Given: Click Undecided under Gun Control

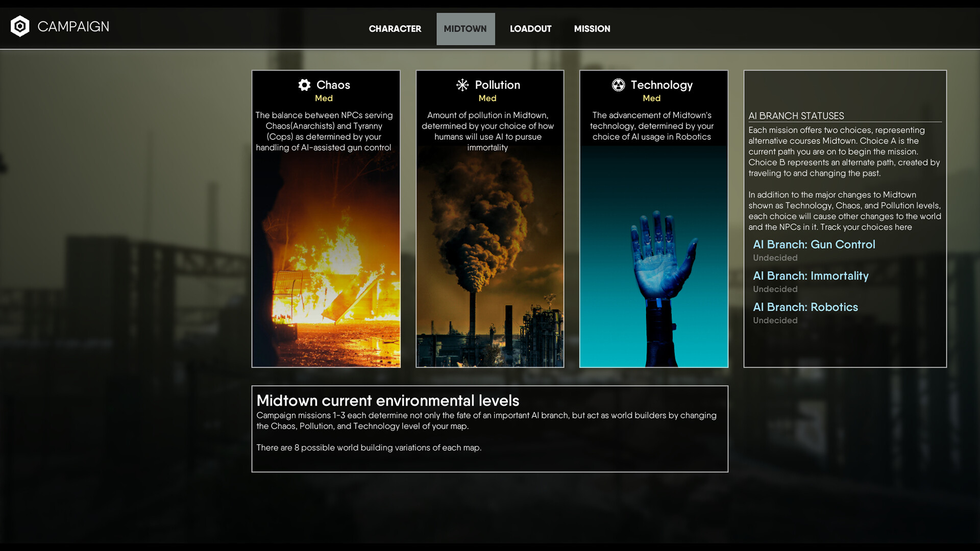Looking at the screenshot, I should [775, 258].
